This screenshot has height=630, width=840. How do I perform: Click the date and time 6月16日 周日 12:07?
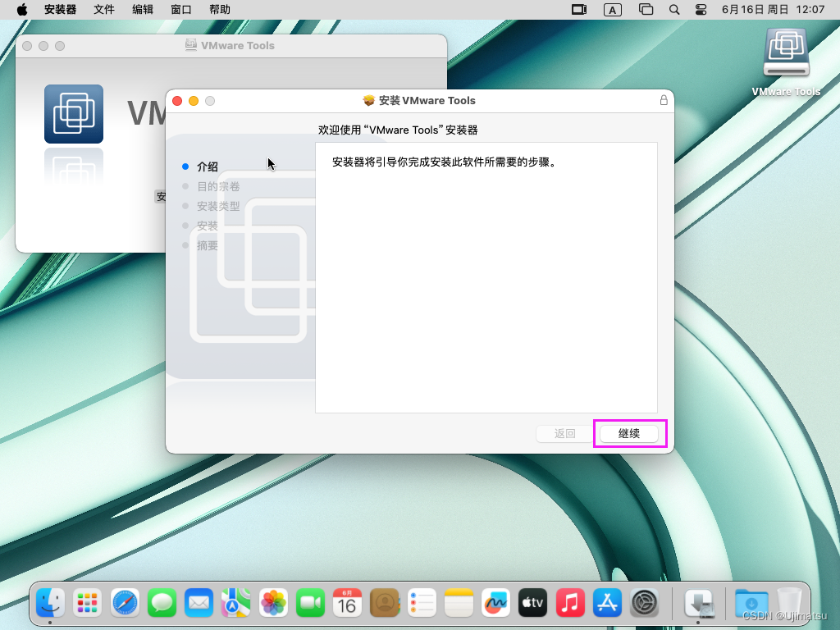coord(773,10)
